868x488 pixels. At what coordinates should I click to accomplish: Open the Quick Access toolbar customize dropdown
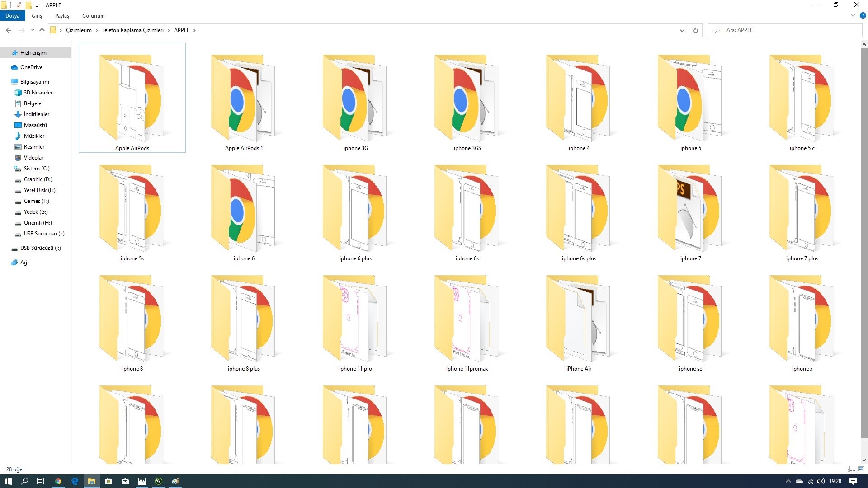(x=37, y=5)
